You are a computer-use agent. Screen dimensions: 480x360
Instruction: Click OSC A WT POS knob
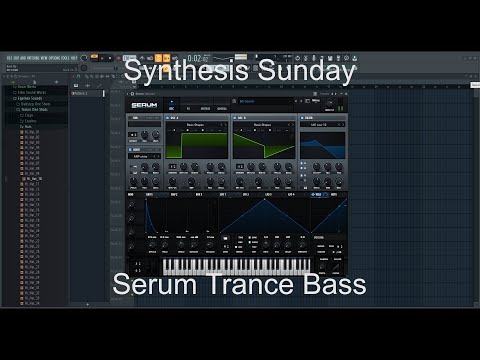173,181
